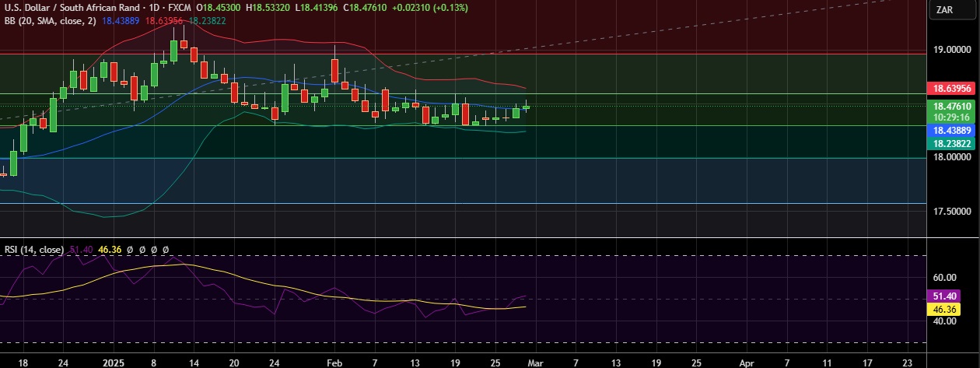Click the red BB upper value 18.63956 in legend
The height and width of the screenshot is (368, 980).
coord(166,19)
